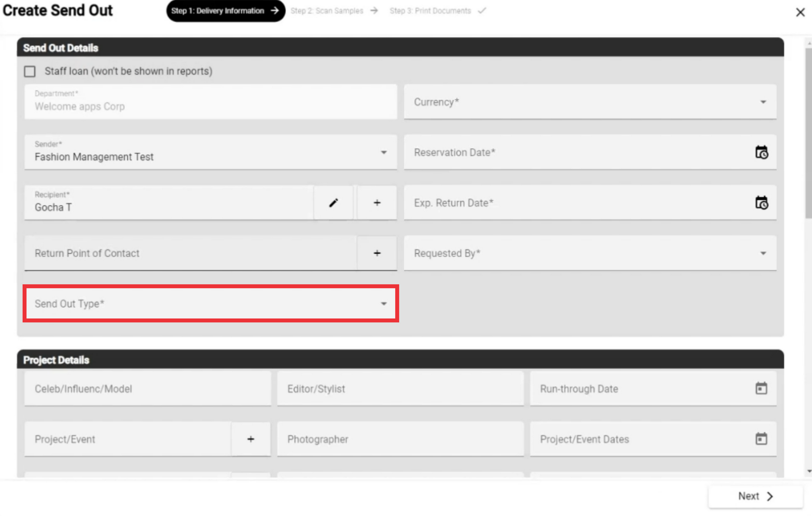The image size is (812, 516).
Task: Focus the Photographer field
Action: point(400,439)
